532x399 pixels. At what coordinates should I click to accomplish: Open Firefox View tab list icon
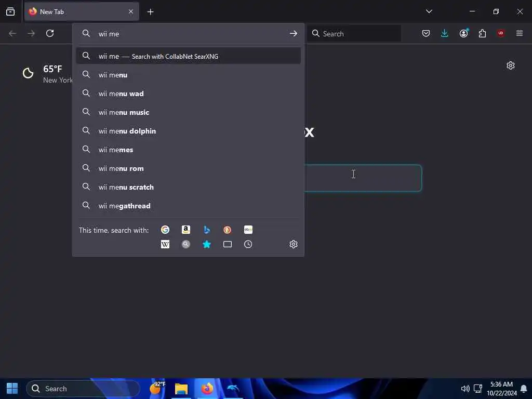click(x=10, y=11)
